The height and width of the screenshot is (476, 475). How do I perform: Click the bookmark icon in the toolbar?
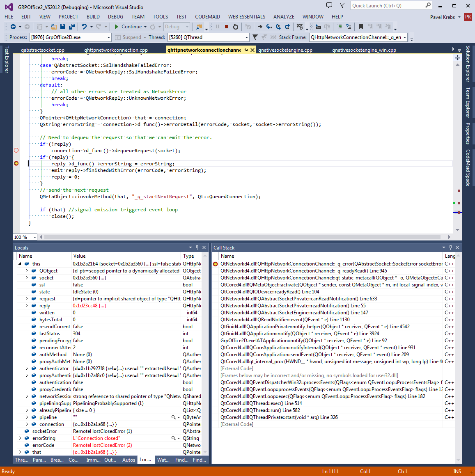[361, 27]
